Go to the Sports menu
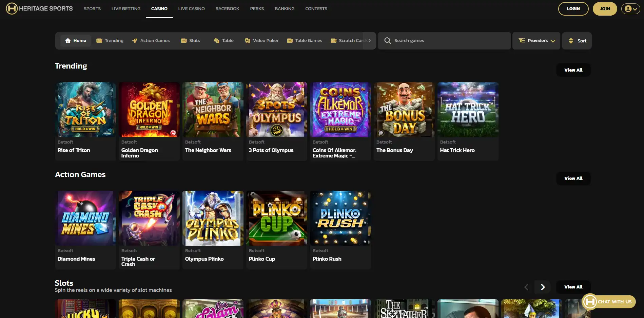 click(92, 9)
